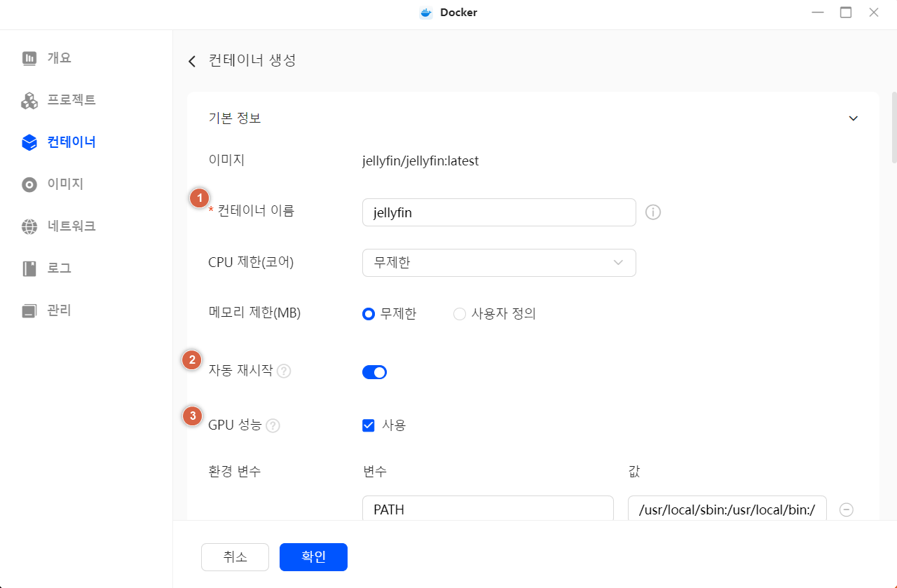Image resolution: width=897 pixels, height=588 pixels.
Task: Open the CPU 제한(코어) dropdown
Action: pos(499,262)
